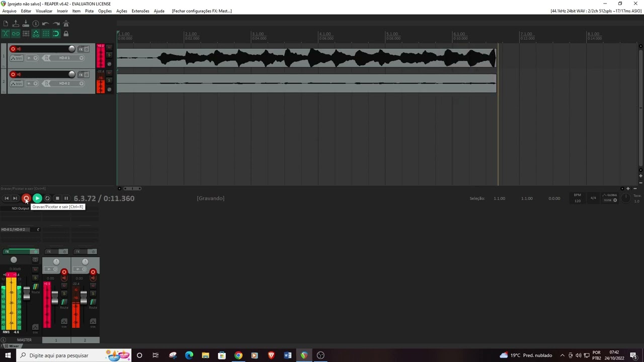Image resolution: width=644 pixels, height=362 pixels.
Task: Open Google Chrome from the taskbar
Action: (x=238, y=355)
